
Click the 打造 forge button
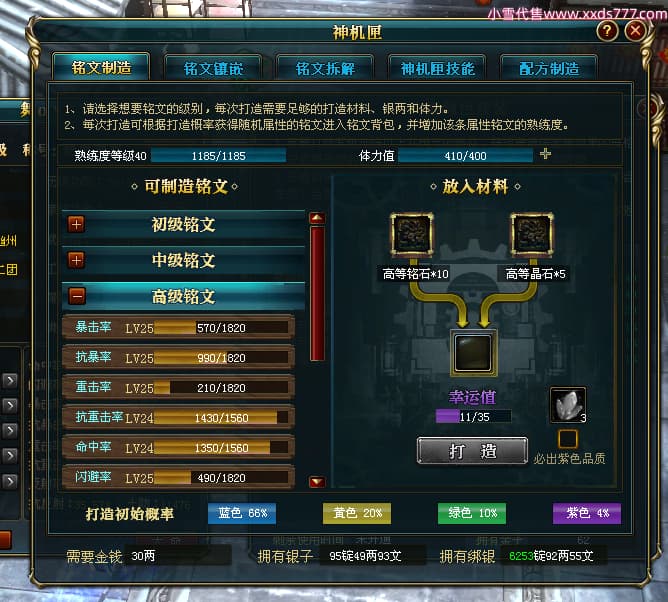coord(472,450)
